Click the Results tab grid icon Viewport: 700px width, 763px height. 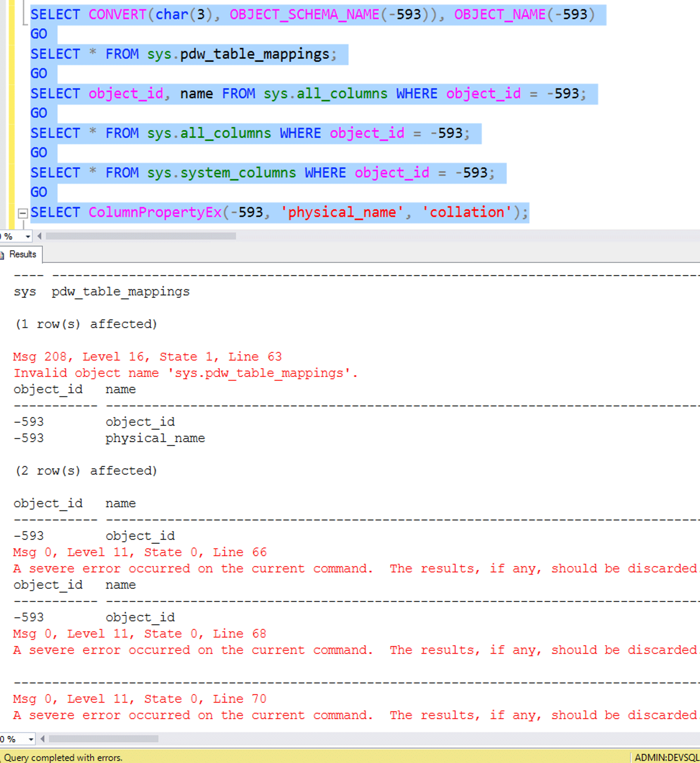2,255
